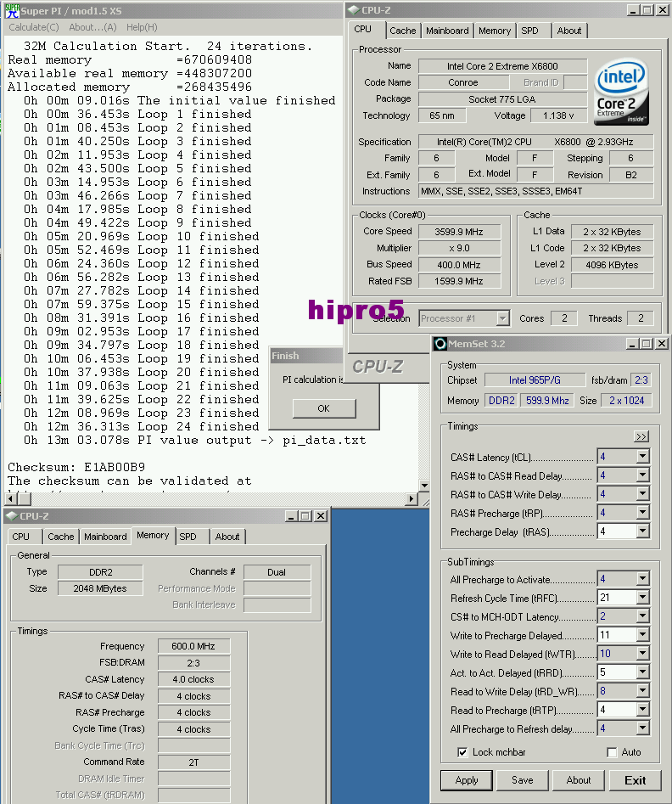Image resolution: width=672 pixels, height=804 pixels.
Task: Open RAS# to CAS# Write Delay dropdown
Action: (x=643, y=494)
